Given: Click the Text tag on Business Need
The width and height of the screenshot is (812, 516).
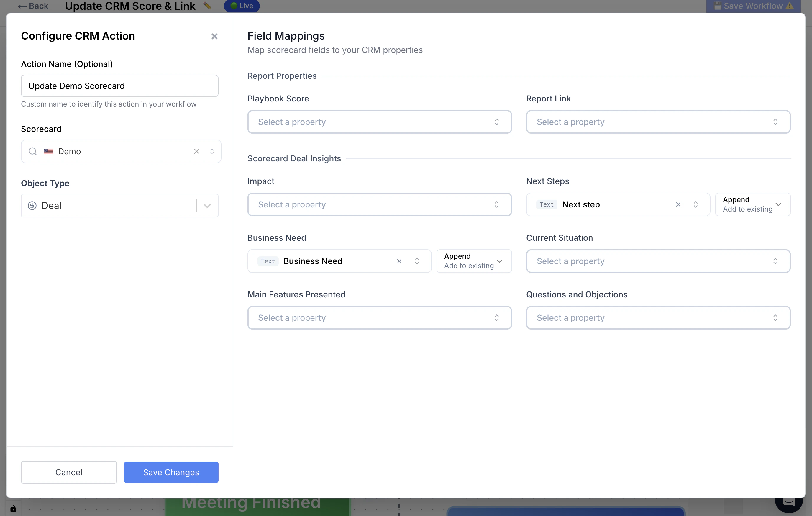Looking at the screenshot, I should 268,261.
